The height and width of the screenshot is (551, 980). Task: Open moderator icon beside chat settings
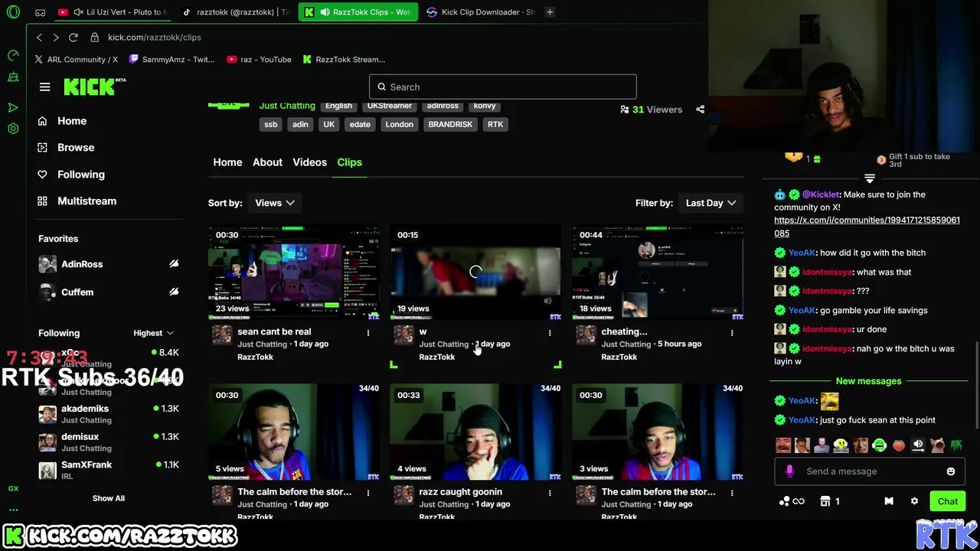[x=889, y=501]
